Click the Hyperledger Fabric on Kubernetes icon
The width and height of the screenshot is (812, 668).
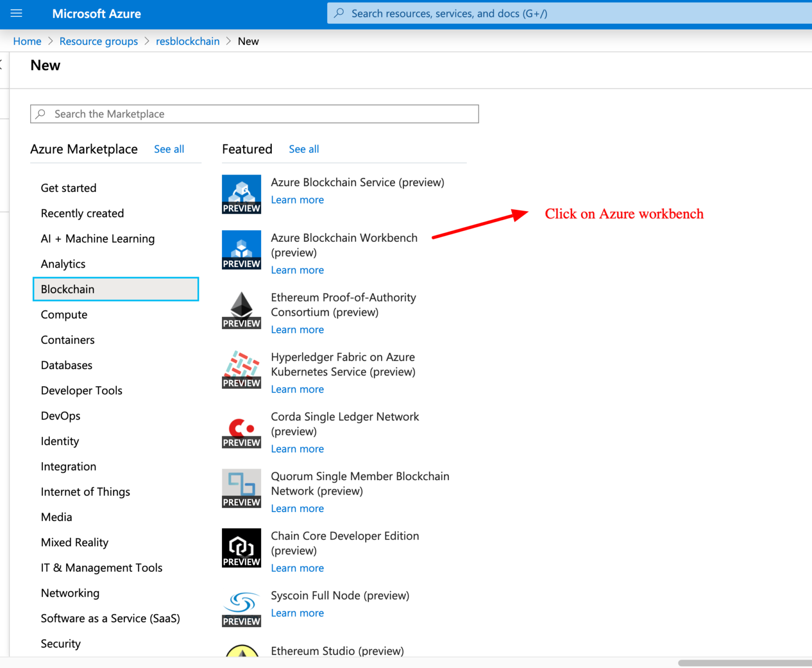click(x=241, y=370)
